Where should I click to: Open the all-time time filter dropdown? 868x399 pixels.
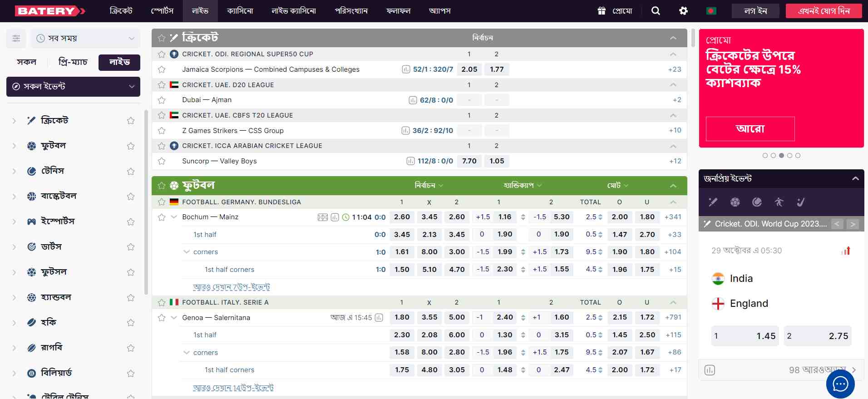click(x=85, y=39)
